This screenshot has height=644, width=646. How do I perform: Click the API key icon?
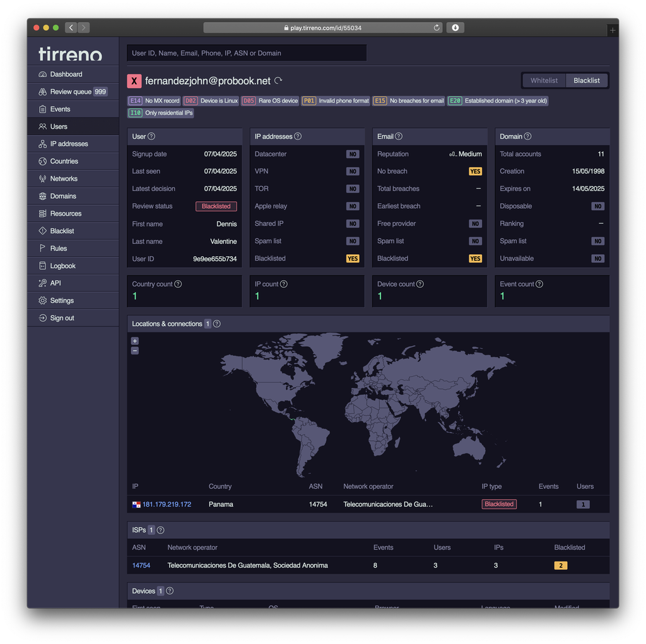coord(42,283)
